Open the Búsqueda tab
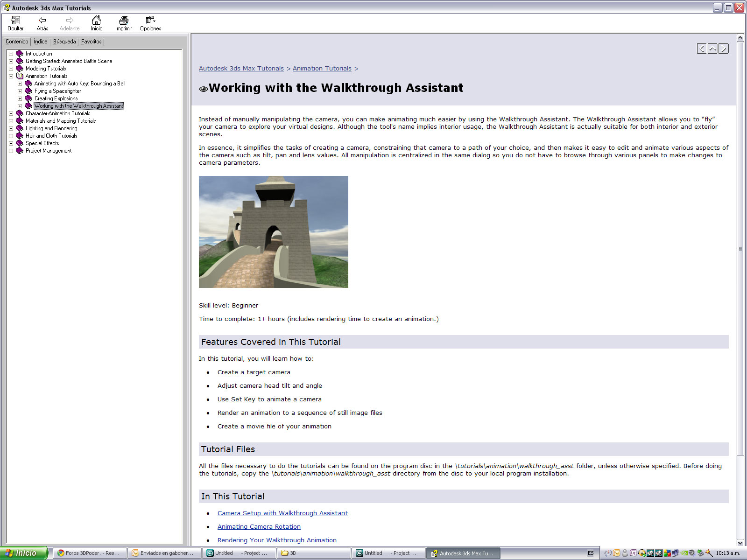 point(64,42)
